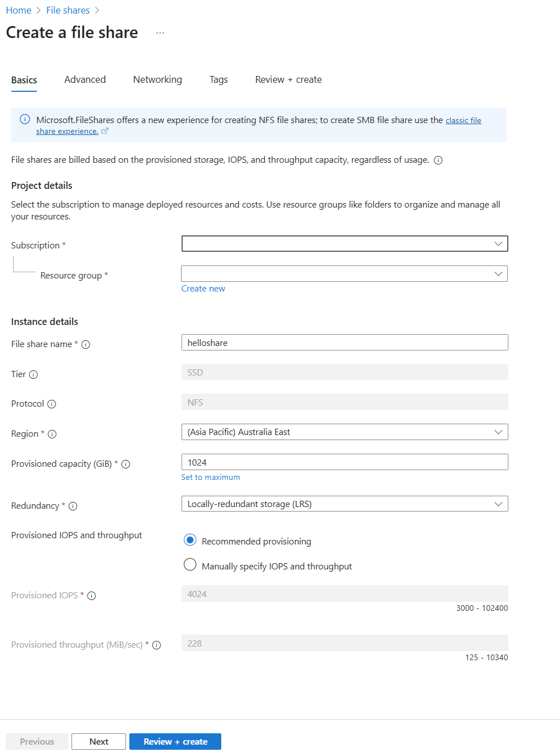Click Set to maximum below provisioned capacity
This screenshot has height=756, width=560.
(x=210, y=477)
